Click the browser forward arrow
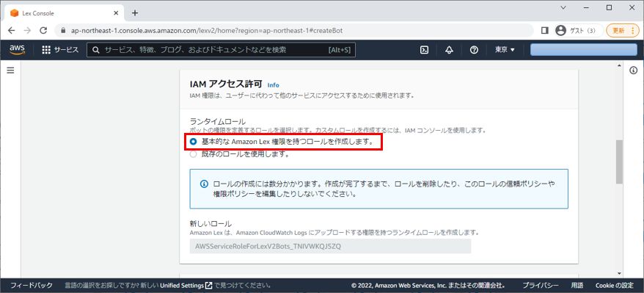This screenshot has height=293, width=644. point(27,30)
